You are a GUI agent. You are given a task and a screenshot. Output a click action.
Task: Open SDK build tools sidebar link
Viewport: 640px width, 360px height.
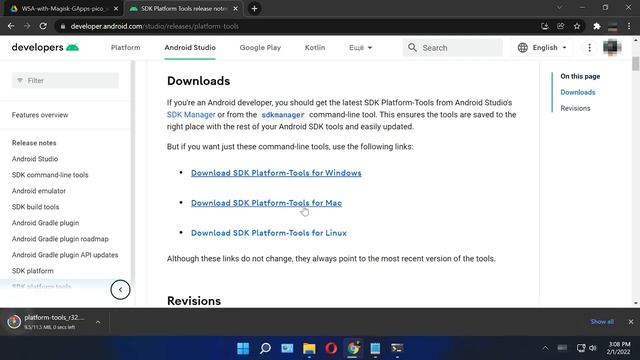36,207
